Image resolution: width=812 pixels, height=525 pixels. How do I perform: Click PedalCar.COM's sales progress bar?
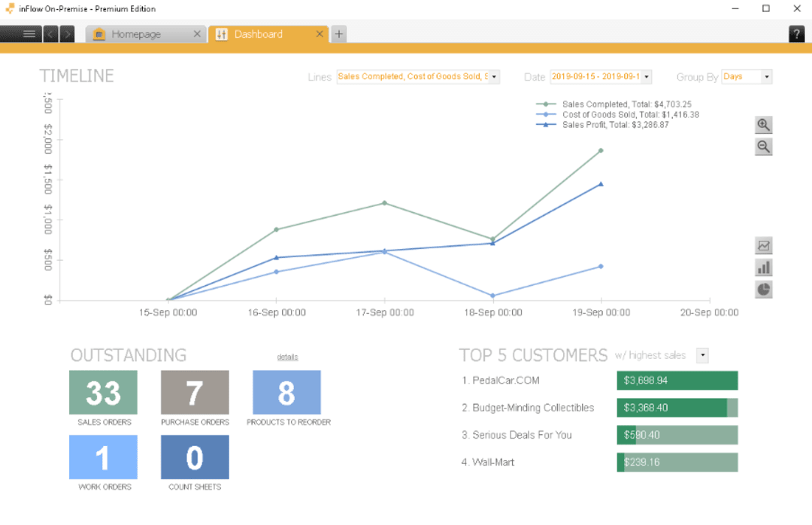click(676, 381)
